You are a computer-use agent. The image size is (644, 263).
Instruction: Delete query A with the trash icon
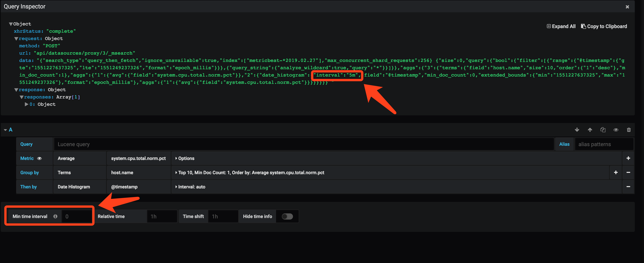click(x=629, y=130)
